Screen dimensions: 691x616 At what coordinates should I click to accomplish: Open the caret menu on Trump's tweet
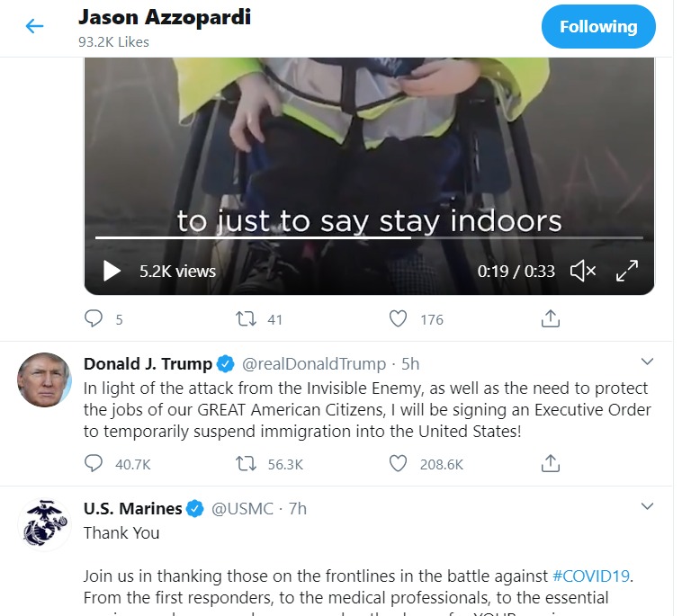click(647, 362)
